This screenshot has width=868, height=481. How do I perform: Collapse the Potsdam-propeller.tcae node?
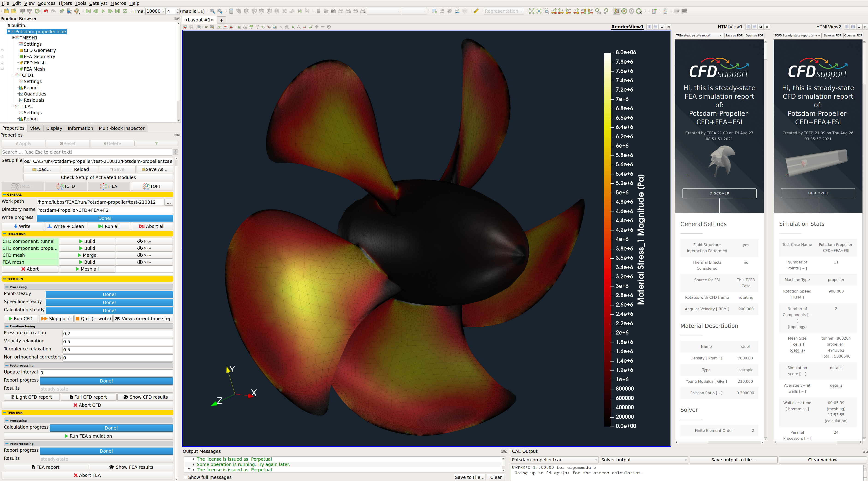click(x=9, y=32)
